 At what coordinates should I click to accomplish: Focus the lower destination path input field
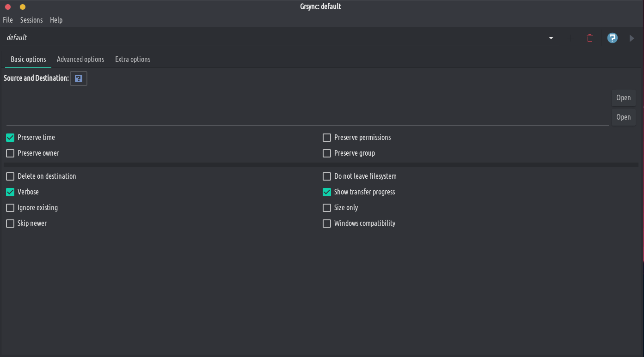(307, 117)
